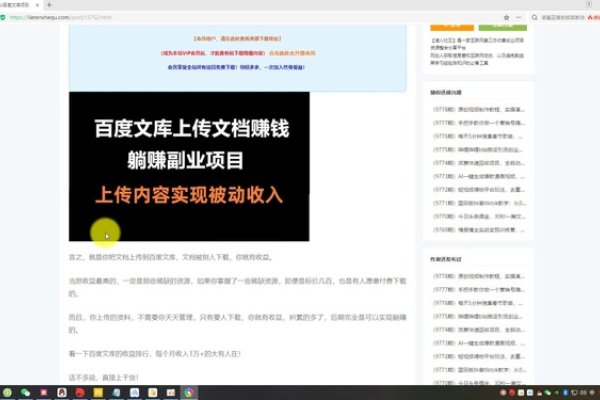Click the green security shield in address bar
Screen dimensions: 600x400
3,17
